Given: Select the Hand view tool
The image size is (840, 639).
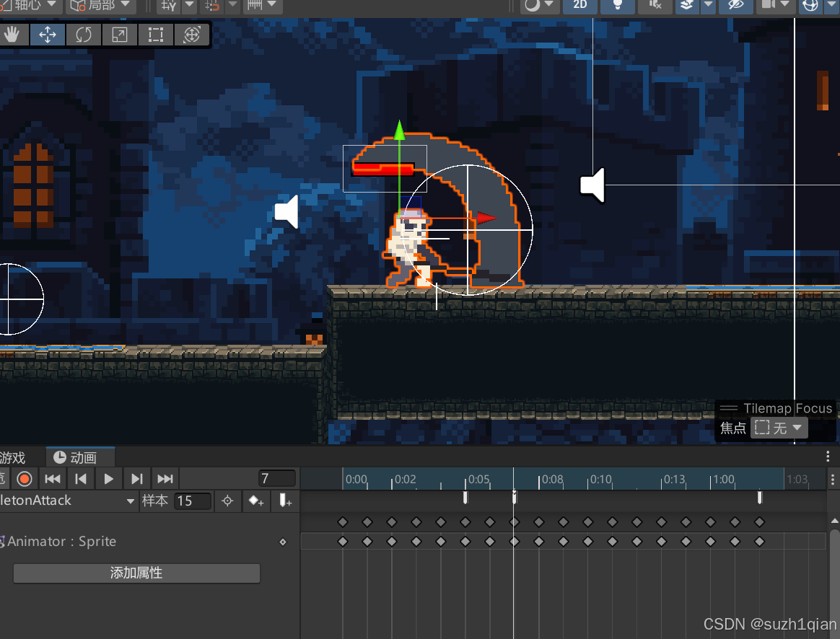Looking at the screenshot, I should coord(12,35).
